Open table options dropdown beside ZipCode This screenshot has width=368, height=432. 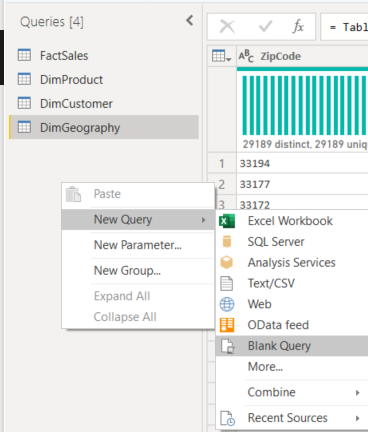point(221,56)
